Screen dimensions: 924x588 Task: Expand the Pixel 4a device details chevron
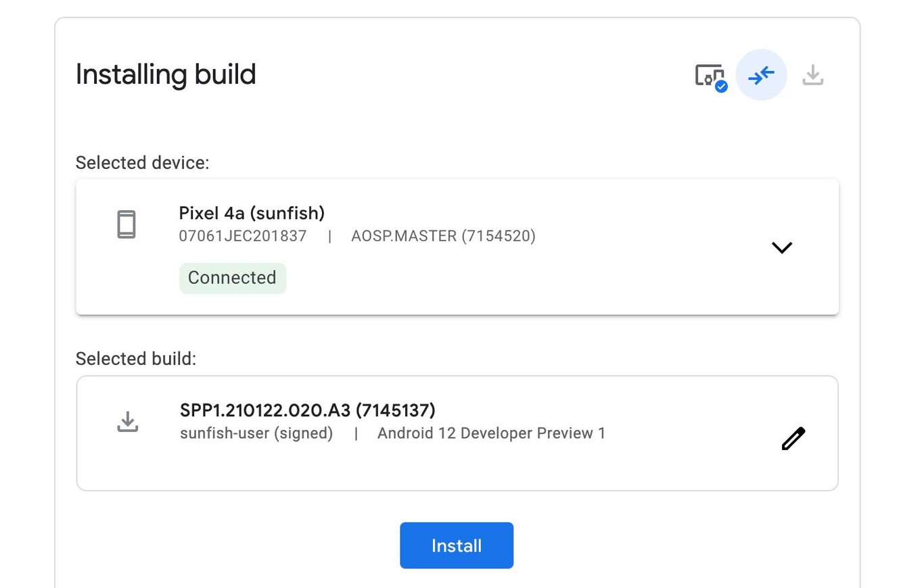(x=782, y=247)
